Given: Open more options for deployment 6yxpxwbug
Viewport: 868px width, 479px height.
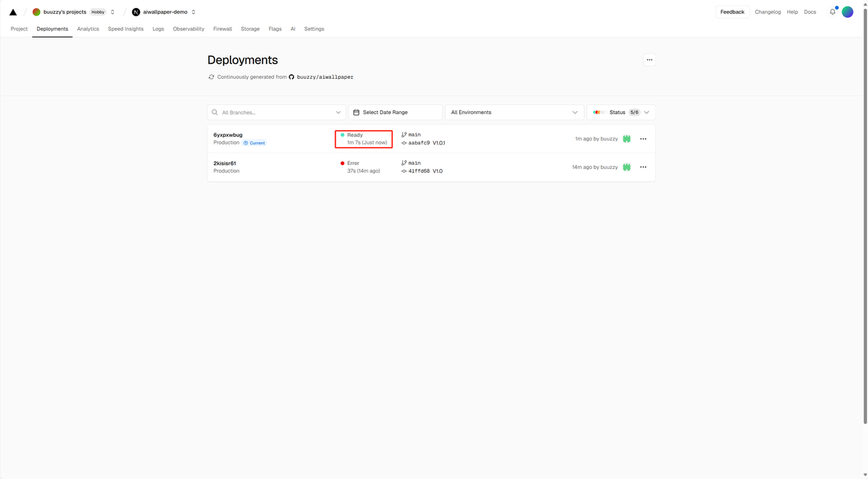Looking at the screenshot, I should pos(643,139).
